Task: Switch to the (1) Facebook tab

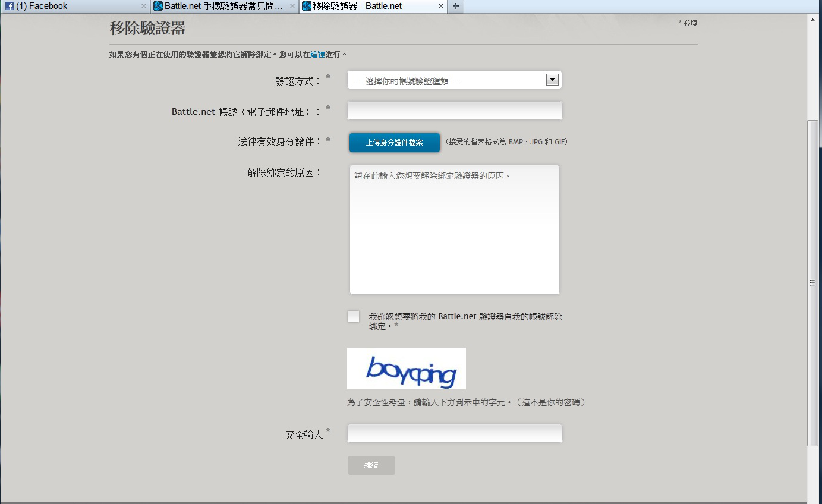Action: point(74,6)
